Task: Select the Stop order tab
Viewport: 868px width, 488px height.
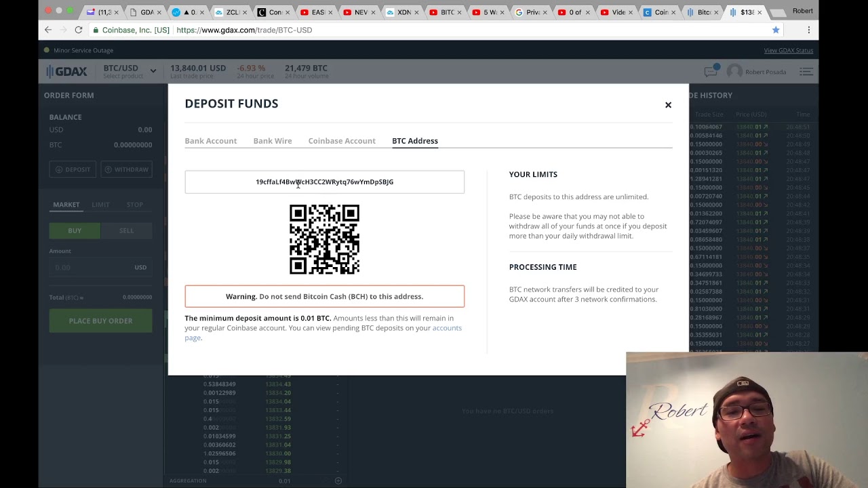Action: (135, 205)
